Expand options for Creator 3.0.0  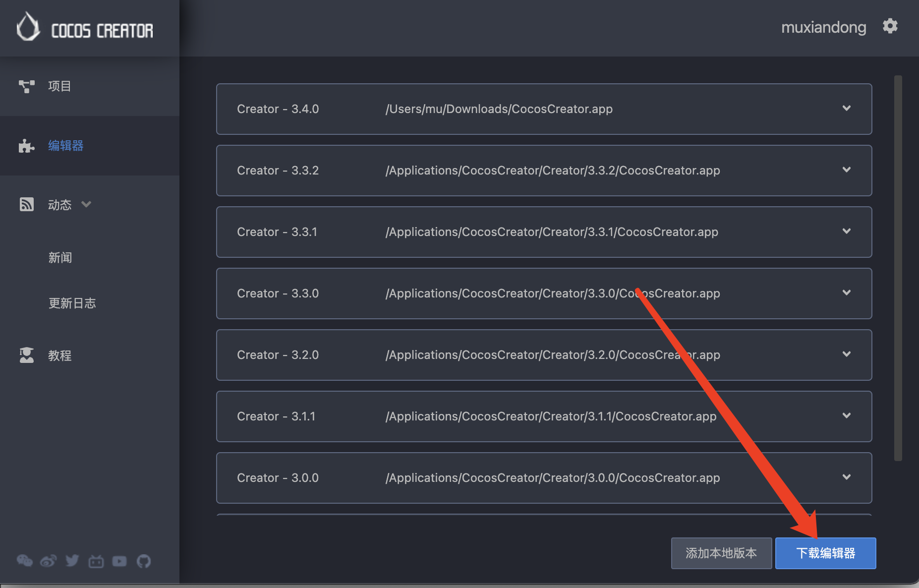click(x=847, y=477)
